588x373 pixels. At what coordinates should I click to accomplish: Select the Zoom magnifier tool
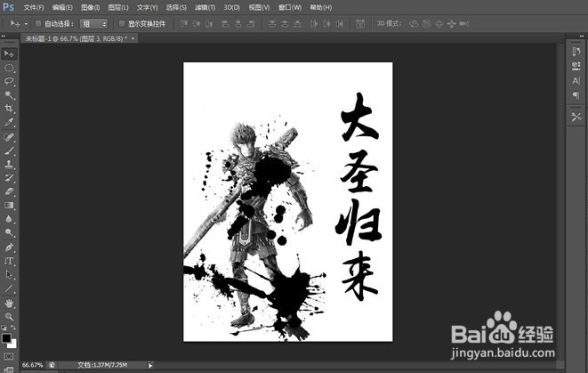[x=9, y=316]
